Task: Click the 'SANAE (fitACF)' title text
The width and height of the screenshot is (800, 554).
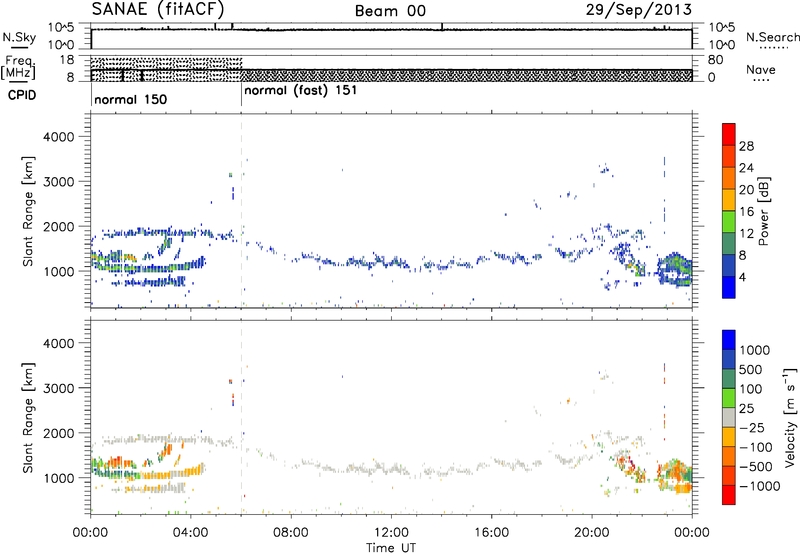Action: [158, 9]
